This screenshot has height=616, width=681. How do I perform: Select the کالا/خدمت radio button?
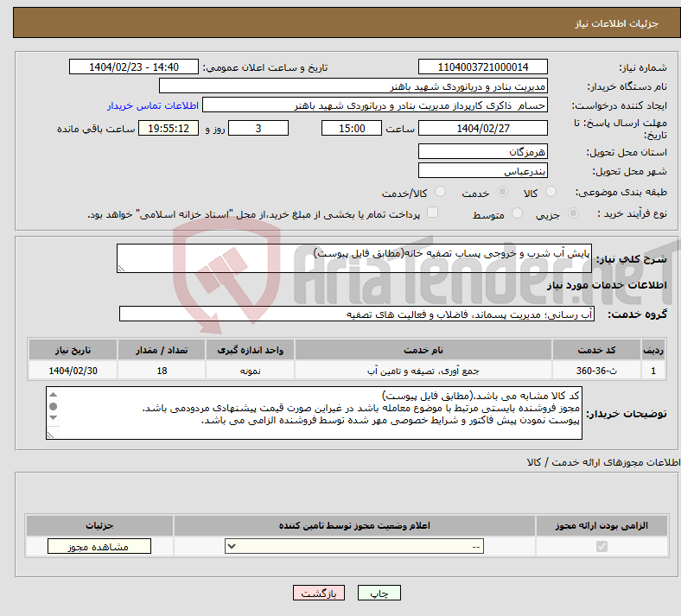441,192
